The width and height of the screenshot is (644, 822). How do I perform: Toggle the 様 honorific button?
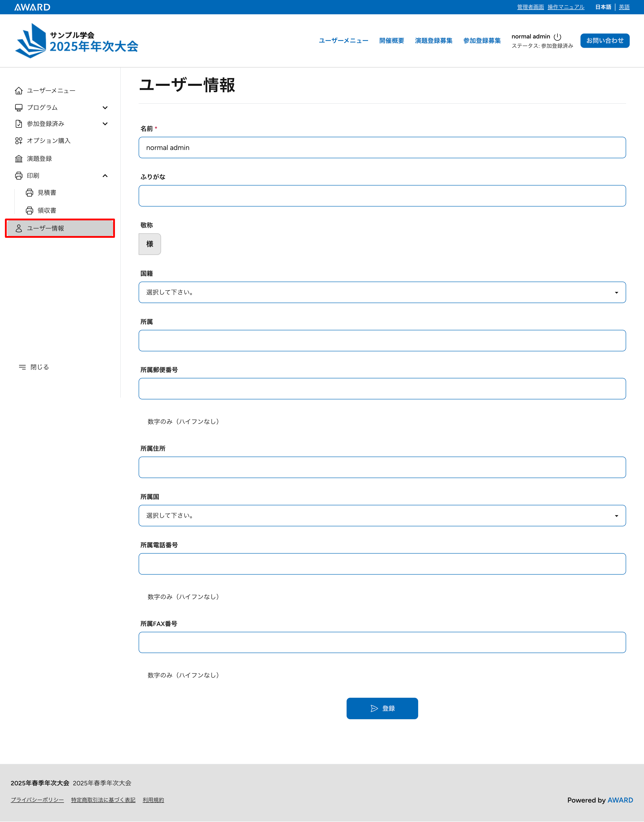(150, 244)
